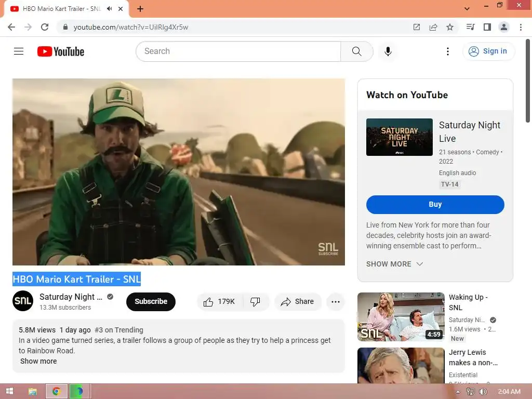Go back with the browser back arrow
Screen dimensions: 532x399
11,27
